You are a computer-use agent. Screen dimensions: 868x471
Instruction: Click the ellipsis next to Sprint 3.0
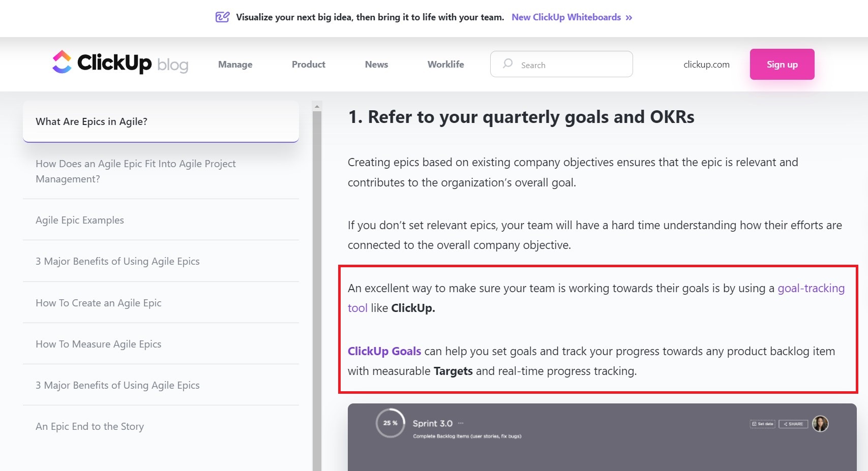pos(461,423)
